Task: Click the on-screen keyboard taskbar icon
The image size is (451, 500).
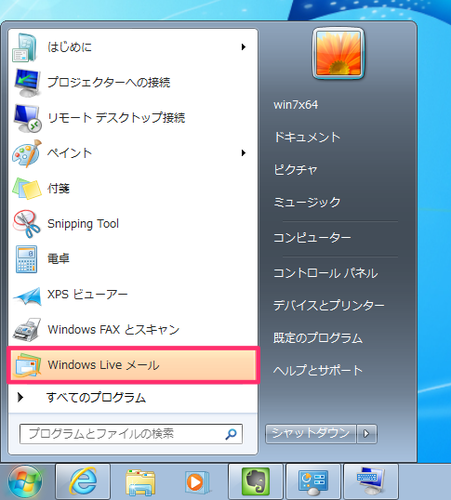Action: (371, 481)
